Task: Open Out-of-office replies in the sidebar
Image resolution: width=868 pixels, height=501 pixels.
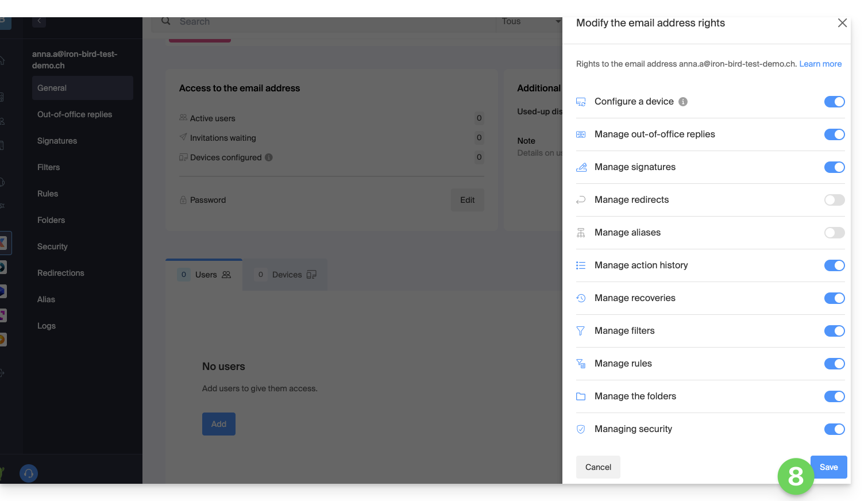Action: (x=75, y=114)
